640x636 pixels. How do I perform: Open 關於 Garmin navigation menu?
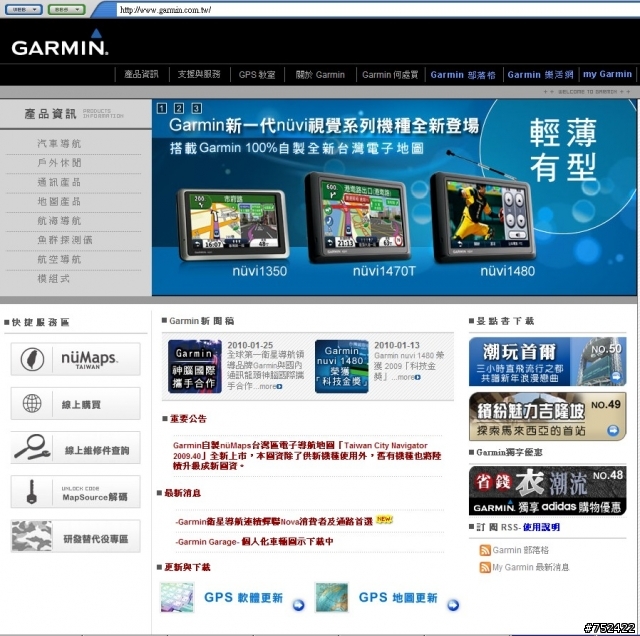point(320,75)
